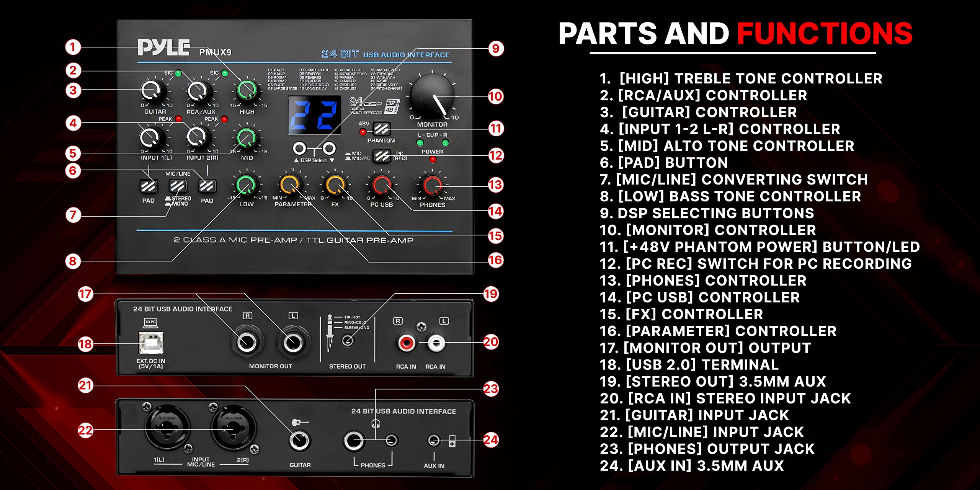Click the red RCA IN connector
This screenshot has width=980, height=490.
406,343
